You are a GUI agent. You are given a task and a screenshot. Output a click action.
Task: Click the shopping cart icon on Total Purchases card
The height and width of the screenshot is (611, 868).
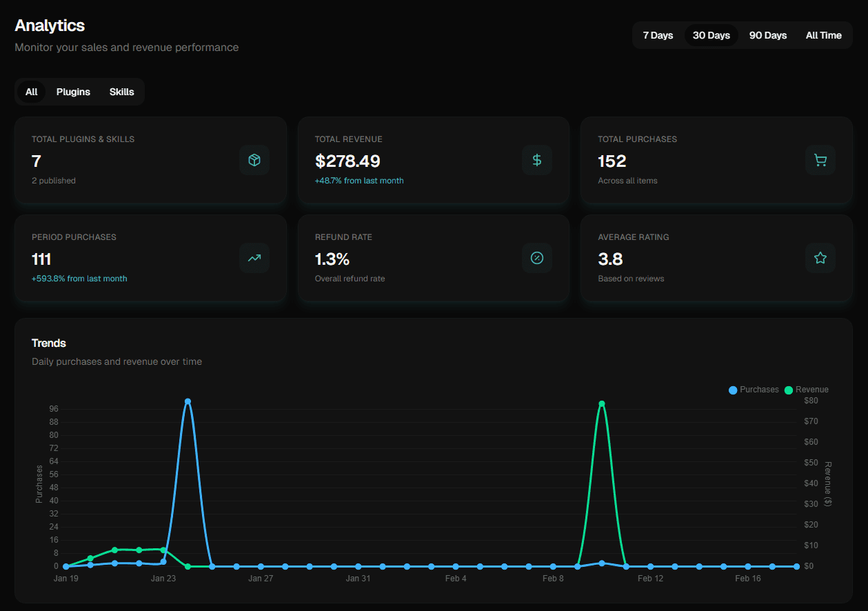820,160
